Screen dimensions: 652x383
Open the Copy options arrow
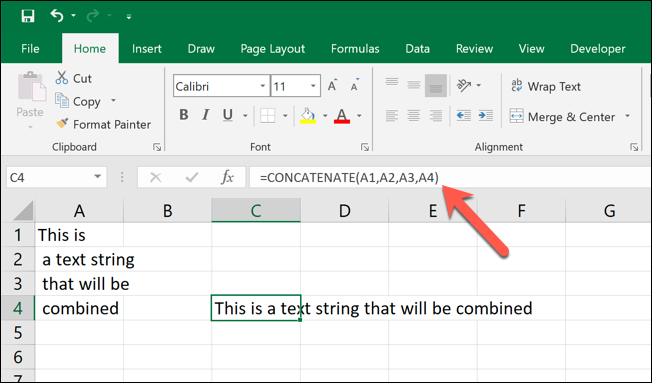click(x=113, y=101)
